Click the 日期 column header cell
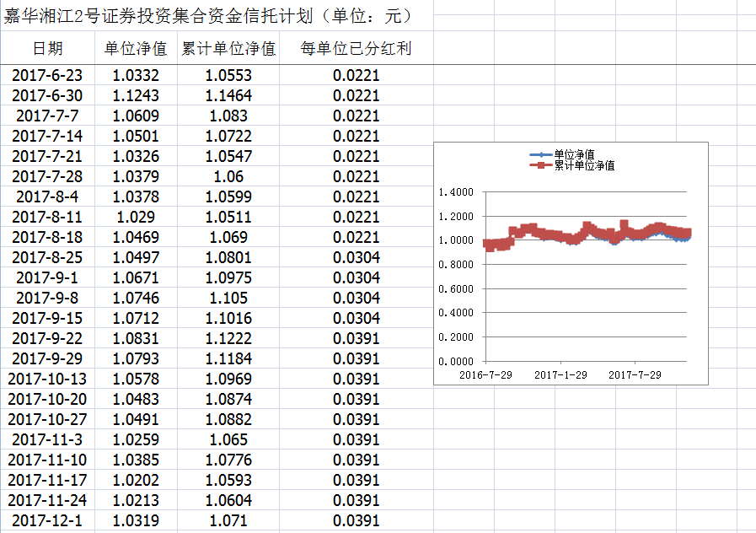 tap(47, 49)
